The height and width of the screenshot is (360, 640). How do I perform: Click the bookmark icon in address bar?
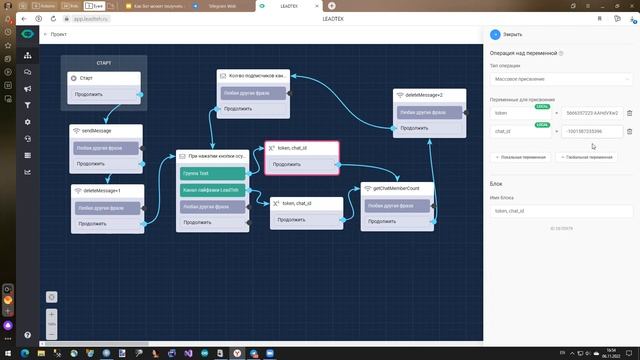tap(600, 19)
